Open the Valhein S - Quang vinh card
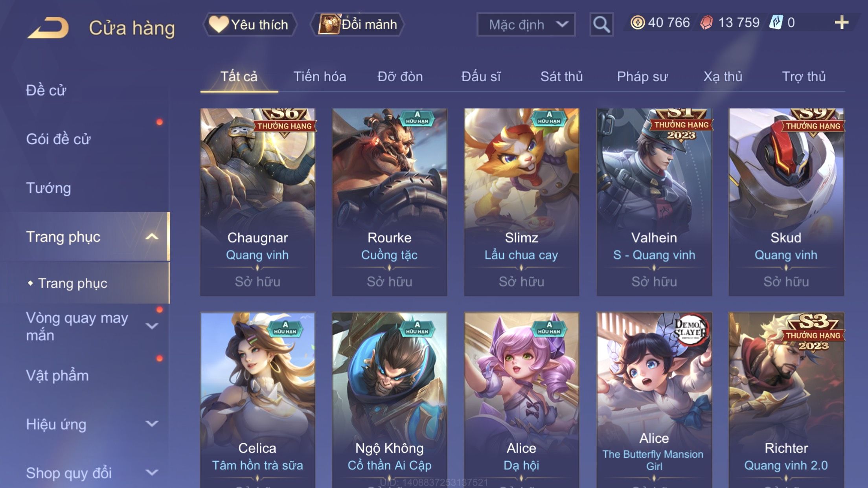The image size is (868, 488). pyautogui.click(x=654, y=202)
